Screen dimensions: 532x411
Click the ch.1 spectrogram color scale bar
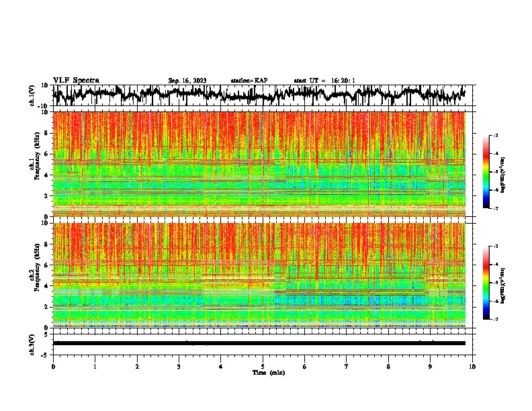[486, 172]
